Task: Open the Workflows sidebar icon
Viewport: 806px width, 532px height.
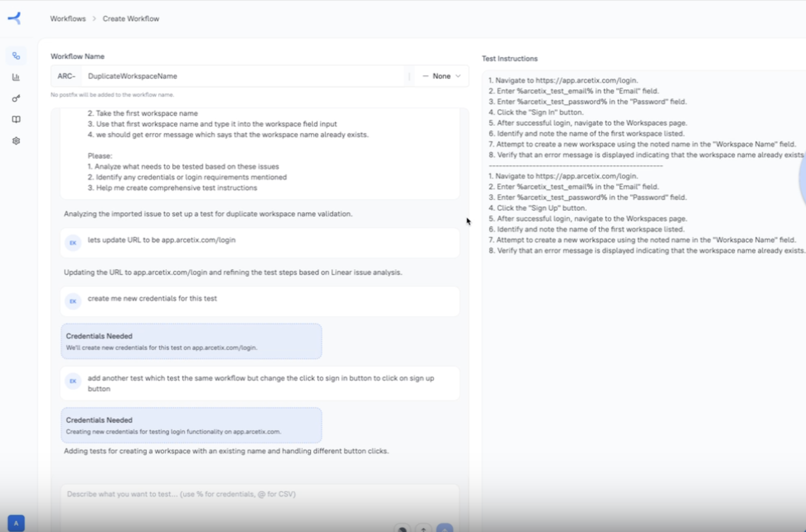Action: (16, 56)
